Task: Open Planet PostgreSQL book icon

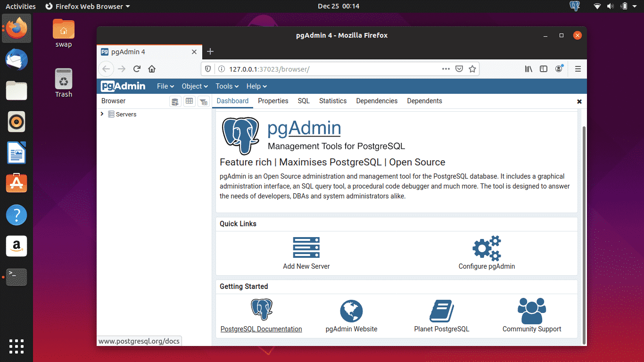Action: click(x=441, y=311)
